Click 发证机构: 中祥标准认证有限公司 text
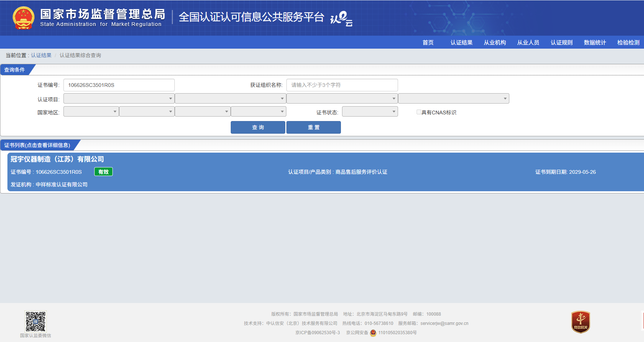 [x=49, y=185]
